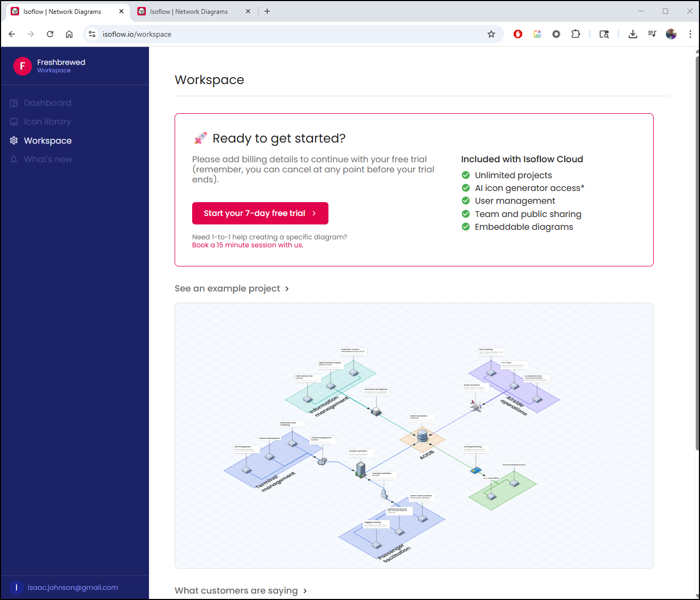Click the Dashboard grid icon in sidebar
Image resolution: width=700 pixels, height=600 pixels.
tap(14, 103)
